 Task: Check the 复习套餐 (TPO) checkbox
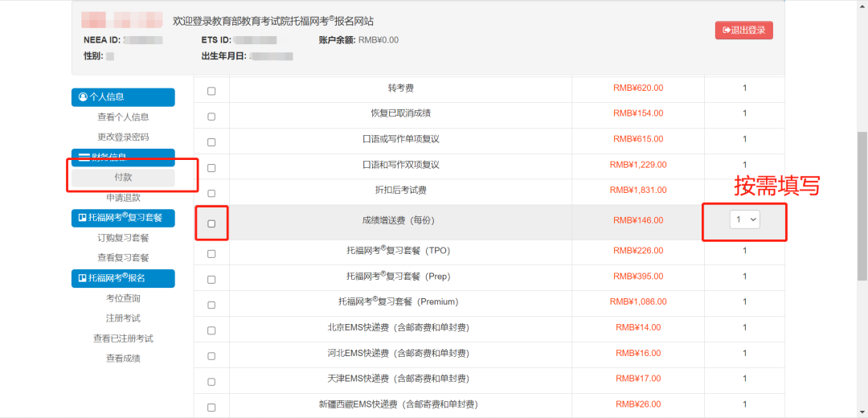tap(211, 253)
